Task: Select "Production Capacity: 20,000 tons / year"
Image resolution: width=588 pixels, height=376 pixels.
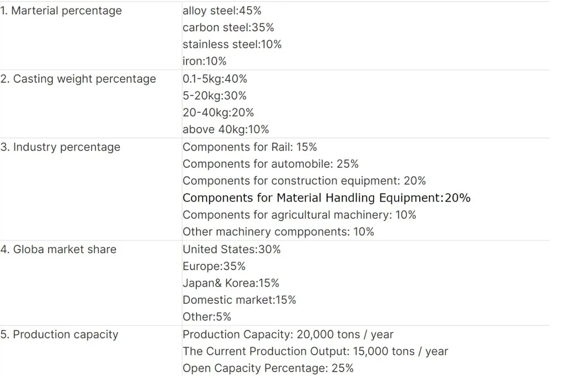Action: (288, 334)
